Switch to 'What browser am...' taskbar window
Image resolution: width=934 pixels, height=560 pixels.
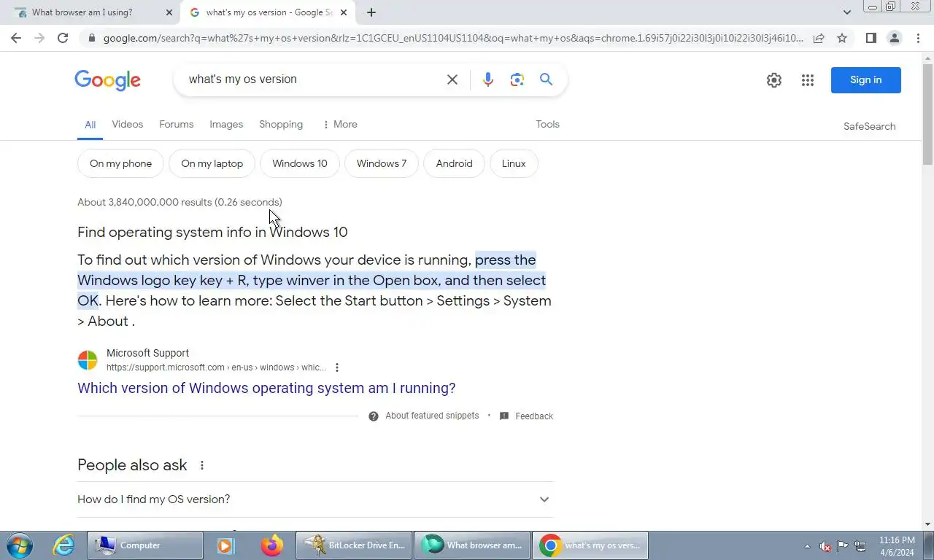[x=472, y=545]
